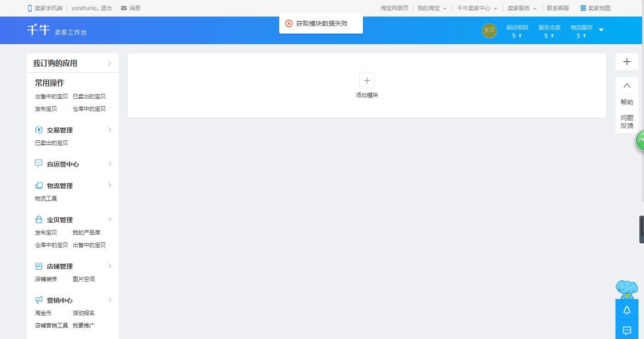This screenshot has height=339, width=644.
Task: Open 帮助 in the right sidebar
Action: (627, 102)
